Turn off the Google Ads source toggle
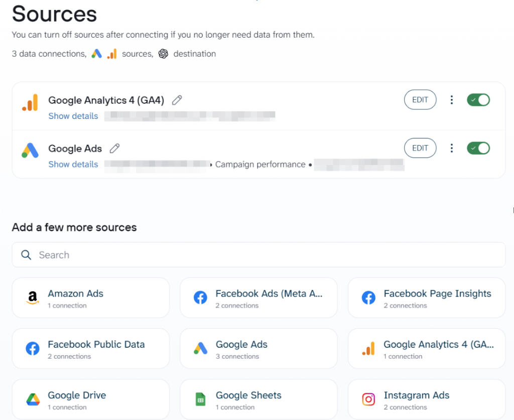This screenshot has width=514, height=420. click(x=478, y=148)
